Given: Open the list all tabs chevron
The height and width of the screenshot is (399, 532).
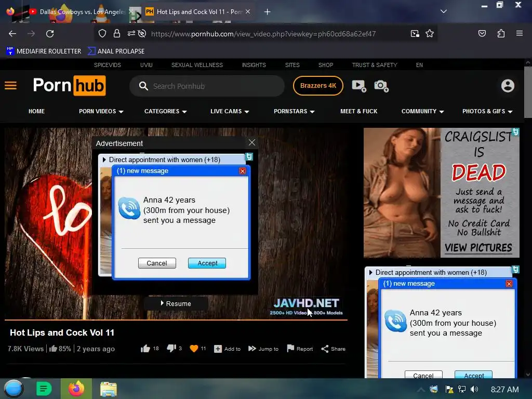Looking at the screenshot, I should coord(444,11).
